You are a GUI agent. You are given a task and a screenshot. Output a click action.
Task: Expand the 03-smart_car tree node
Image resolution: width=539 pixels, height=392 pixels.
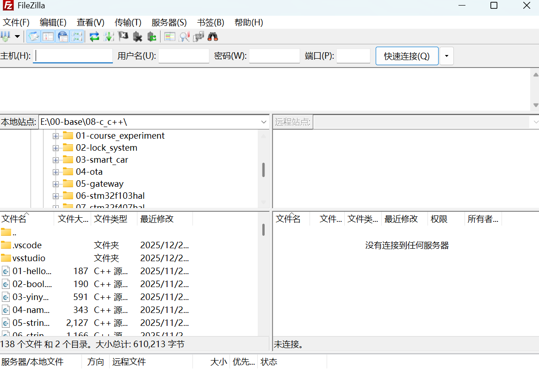point(56,160)
